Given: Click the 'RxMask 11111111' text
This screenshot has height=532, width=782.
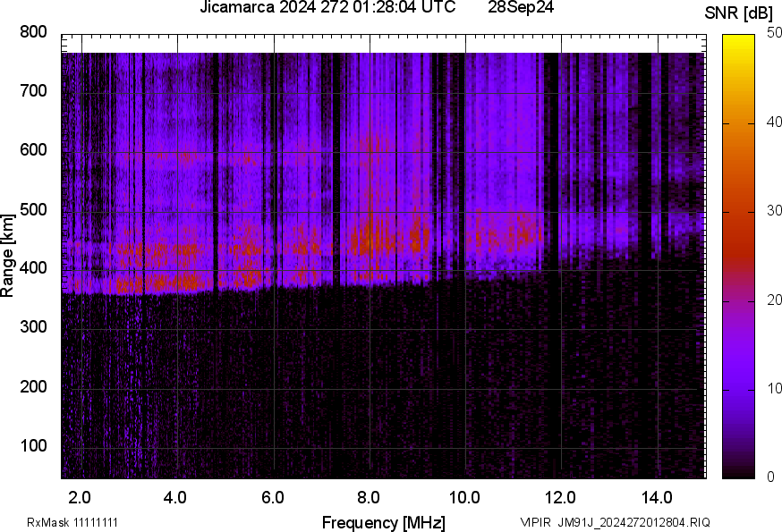Looking at the screenshot, I should tap(72, 522).
